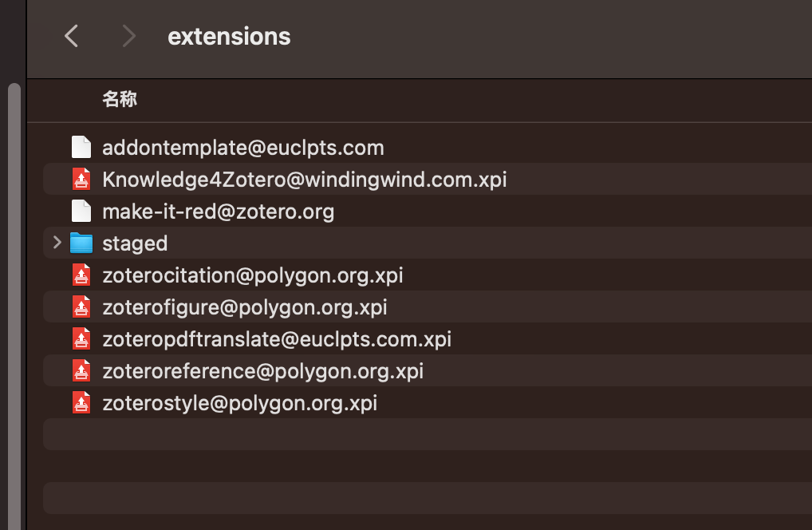Select the zoteroreference xpi file icon
Screen dimensions: 812x530
(x=81, y=371)
